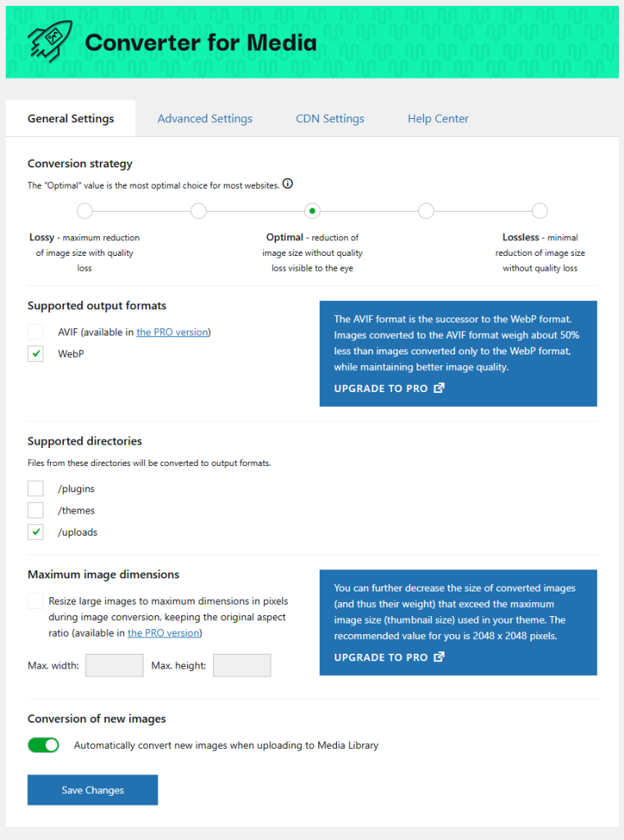624x840 pixels.
Task: Click the info icon beside Optimal description
Action: tap(288, 184)
